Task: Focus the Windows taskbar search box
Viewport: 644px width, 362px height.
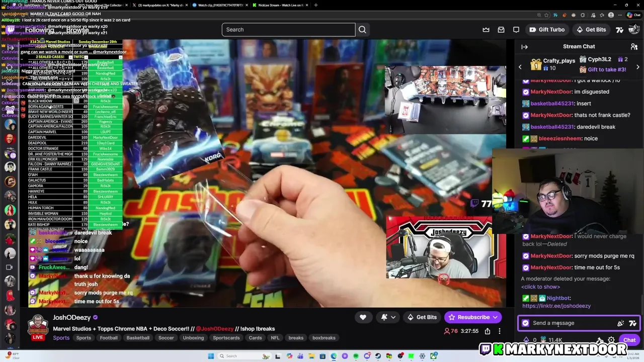Action: pos(245,356)
